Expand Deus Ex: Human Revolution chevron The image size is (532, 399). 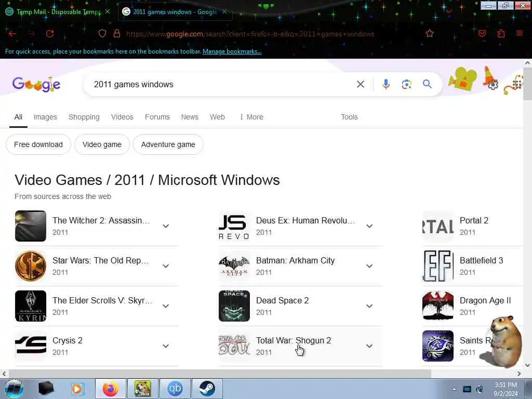369,226
